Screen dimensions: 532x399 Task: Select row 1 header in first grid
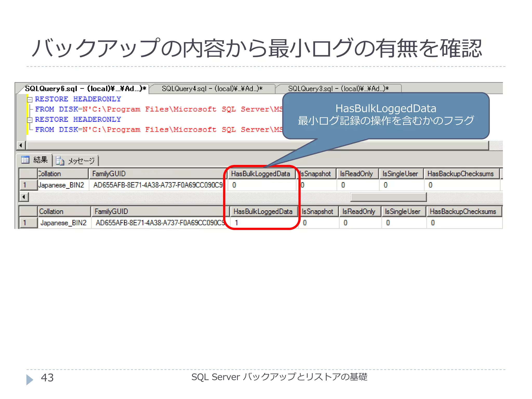click(28, 185)
